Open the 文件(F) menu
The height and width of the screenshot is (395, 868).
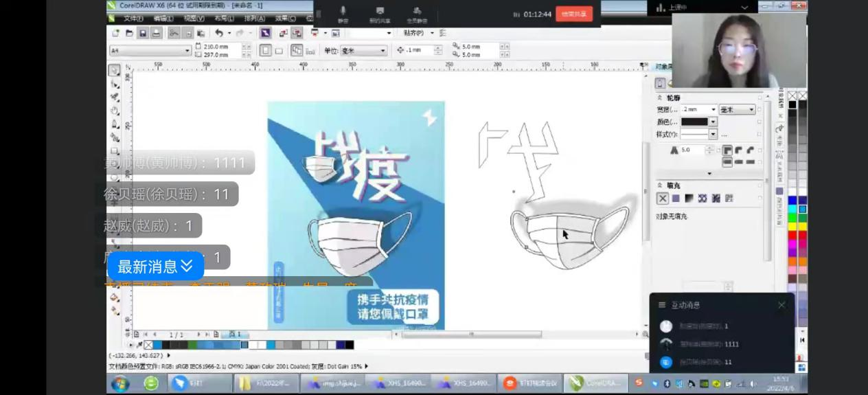coord(133,19)
